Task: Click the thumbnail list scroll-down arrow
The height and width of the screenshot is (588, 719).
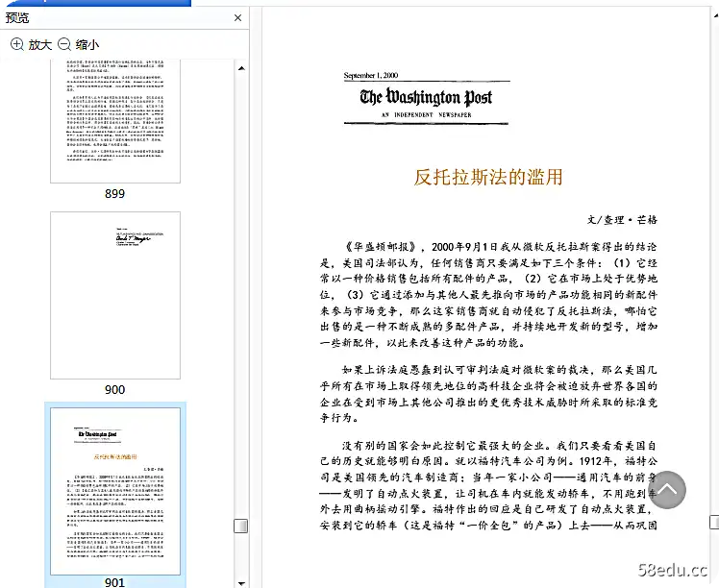Action: [241, 583]
